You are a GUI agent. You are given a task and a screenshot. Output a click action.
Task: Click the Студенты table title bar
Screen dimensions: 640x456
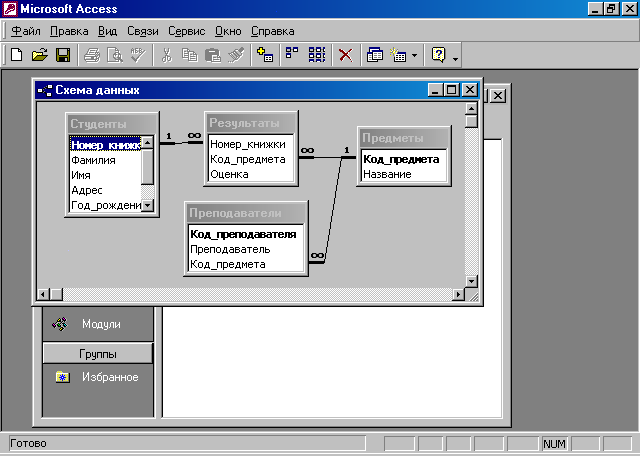[x=112, y=124]
